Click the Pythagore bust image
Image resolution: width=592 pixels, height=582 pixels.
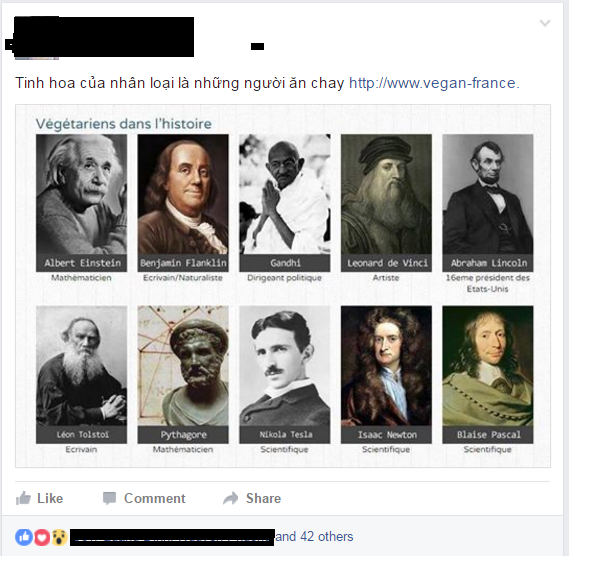183,366
